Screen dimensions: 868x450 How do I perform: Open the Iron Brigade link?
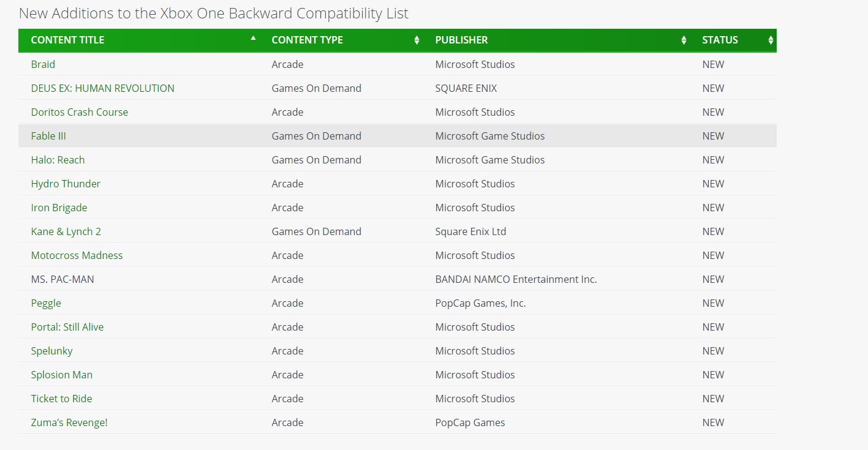point(59,208)
